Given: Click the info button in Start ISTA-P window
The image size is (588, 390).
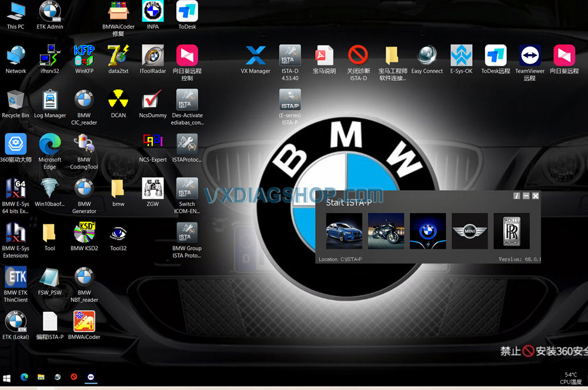Looking at the screenshot, I should tap(516, 196).
